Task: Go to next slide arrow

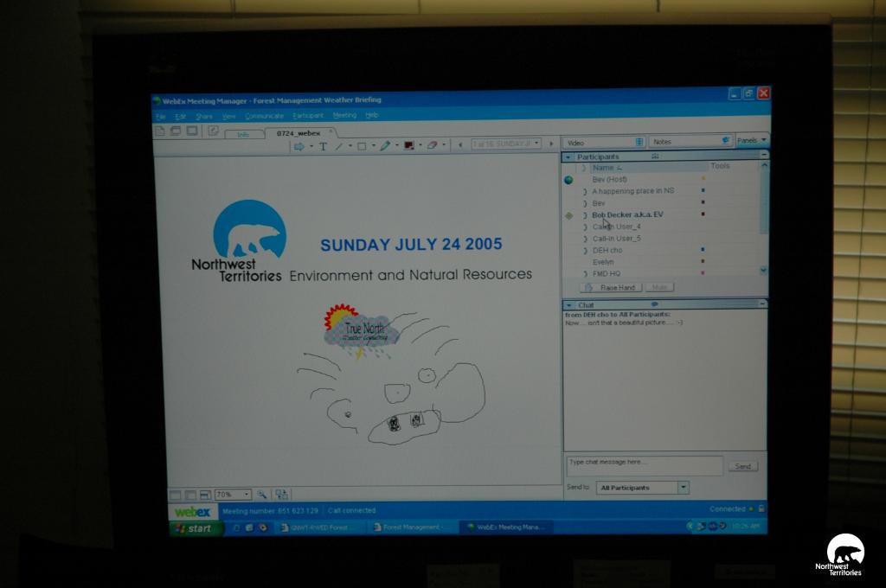Action: point(551,144)
